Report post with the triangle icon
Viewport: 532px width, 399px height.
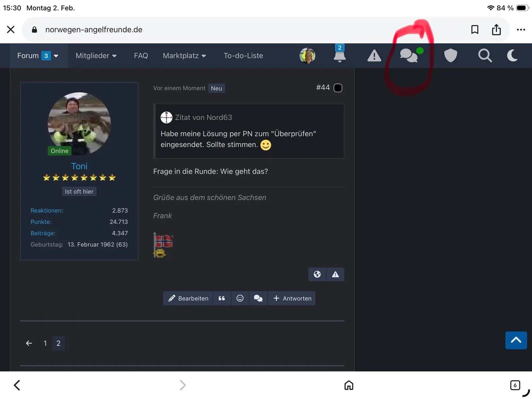335,274
